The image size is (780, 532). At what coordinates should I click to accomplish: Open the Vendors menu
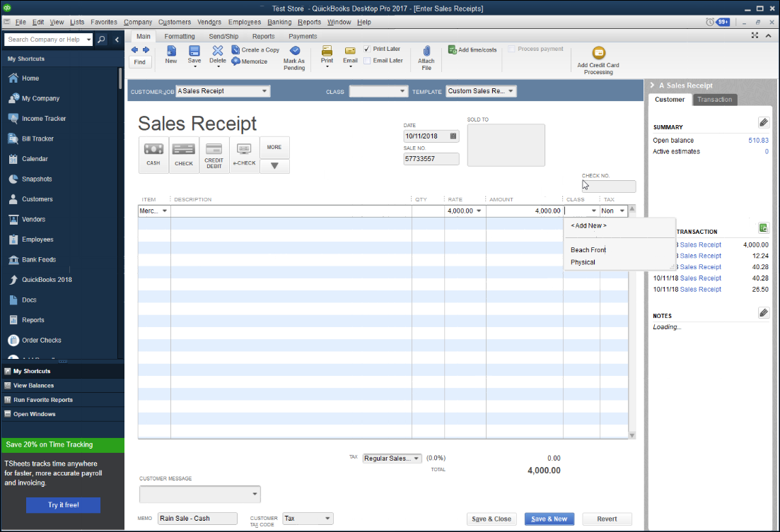(x=209, y=22)
